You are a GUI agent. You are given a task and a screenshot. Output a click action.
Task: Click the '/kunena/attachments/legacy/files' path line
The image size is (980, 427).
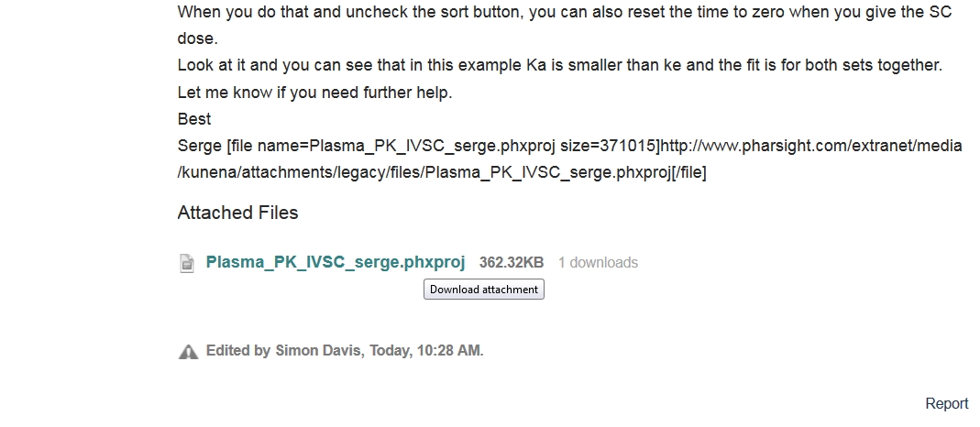click(442, 173)
